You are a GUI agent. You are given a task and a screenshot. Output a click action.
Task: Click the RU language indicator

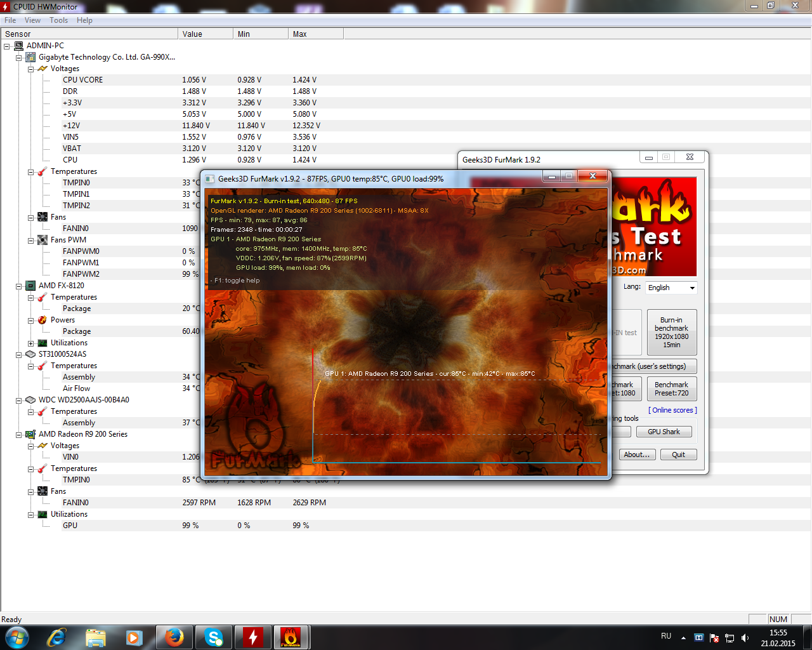666,636
